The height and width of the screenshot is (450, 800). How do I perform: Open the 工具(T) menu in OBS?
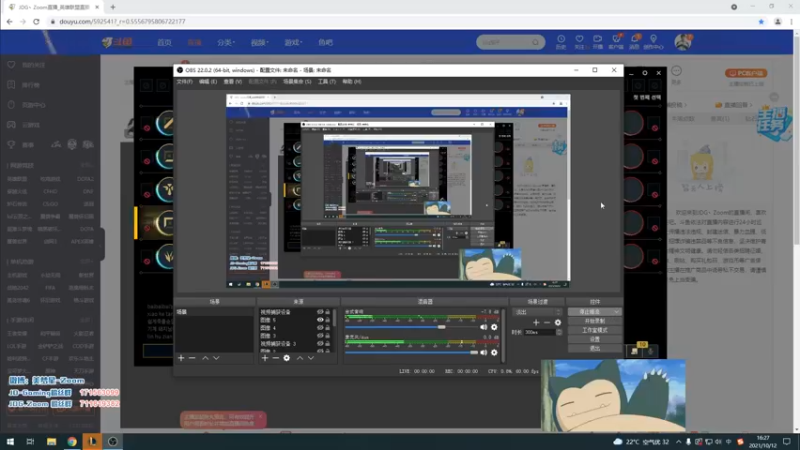327,82
